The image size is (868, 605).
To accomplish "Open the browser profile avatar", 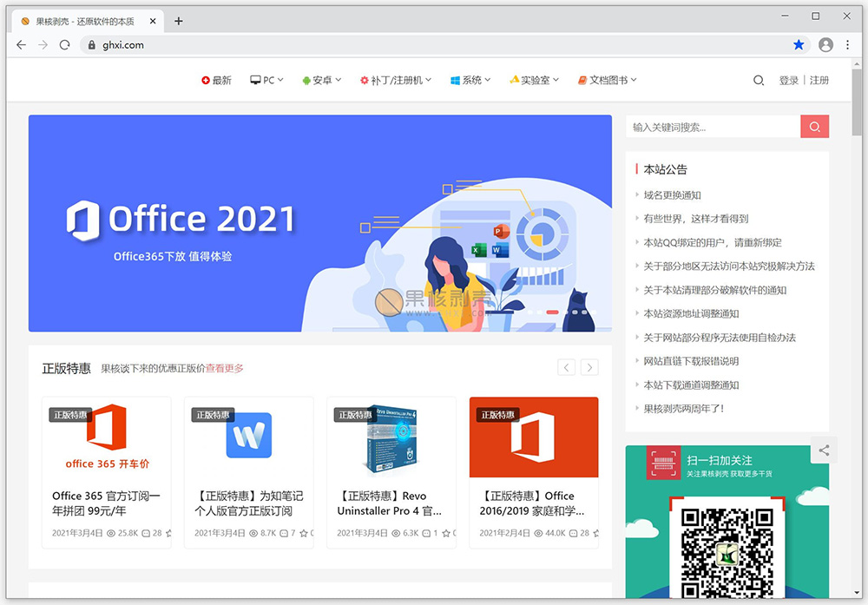I will [x=825, y=44].
